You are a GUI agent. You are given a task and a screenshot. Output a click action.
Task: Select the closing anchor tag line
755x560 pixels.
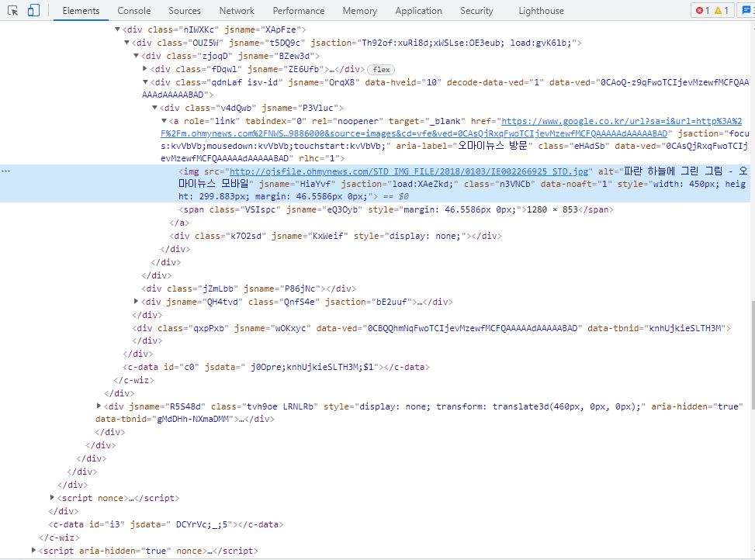(179, 223)
